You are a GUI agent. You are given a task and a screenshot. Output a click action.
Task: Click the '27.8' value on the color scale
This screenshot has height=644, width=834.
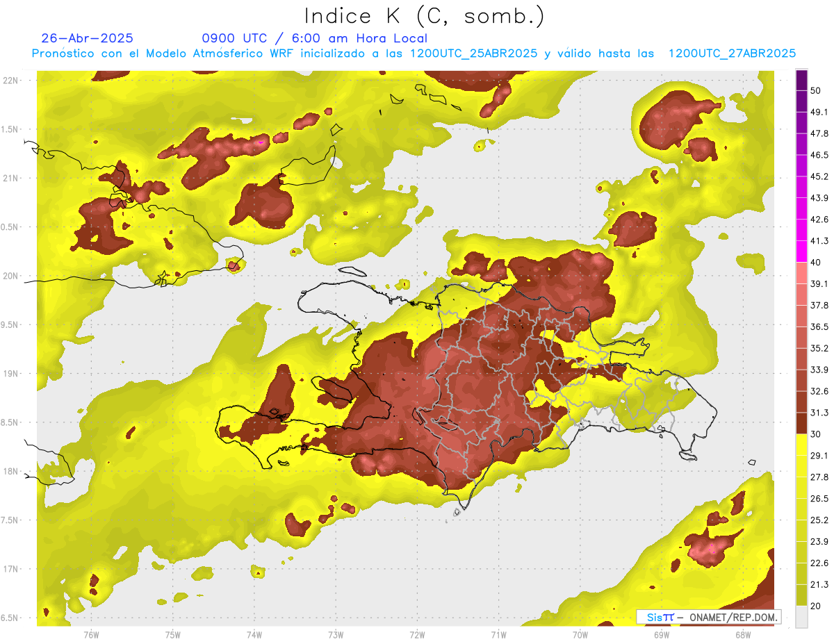(819, 477)
